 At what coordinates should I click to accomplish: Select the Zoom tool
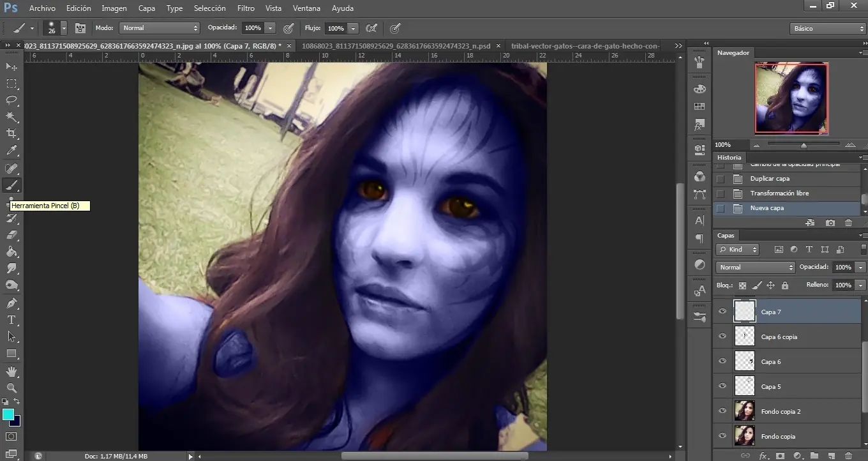(11, 388)
